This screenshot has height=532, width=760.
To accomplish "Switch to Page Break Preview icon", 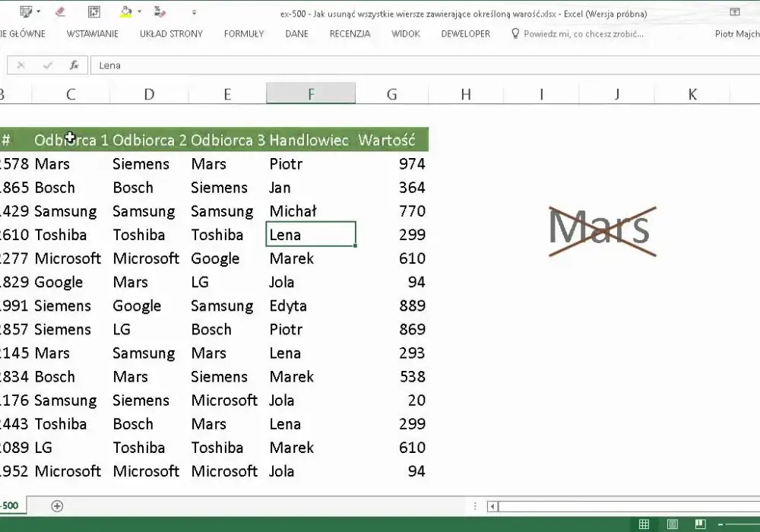I will click(700, 524).
